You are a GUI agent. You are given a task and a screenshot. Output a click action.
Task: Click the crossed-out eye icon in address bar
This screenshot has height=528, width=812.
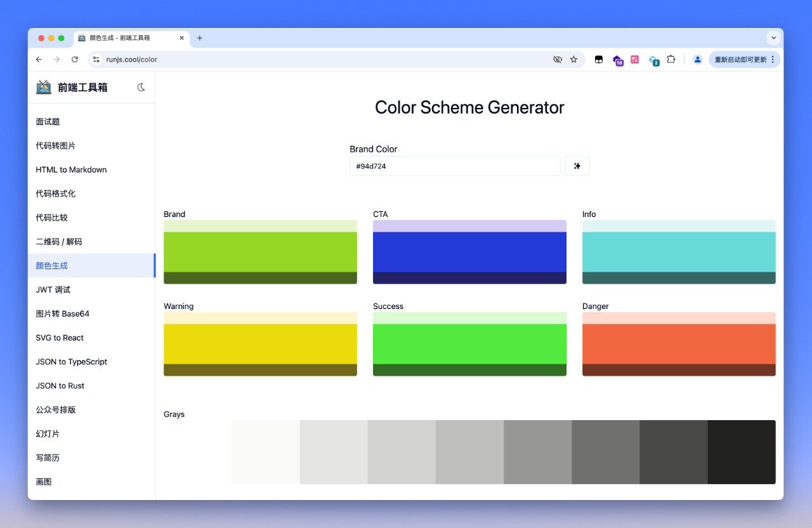[x=558, y=60]
